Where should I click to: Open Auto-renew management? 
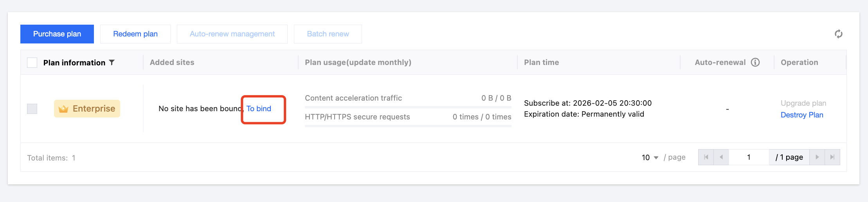pyautogui.click(x=232, y=34)
